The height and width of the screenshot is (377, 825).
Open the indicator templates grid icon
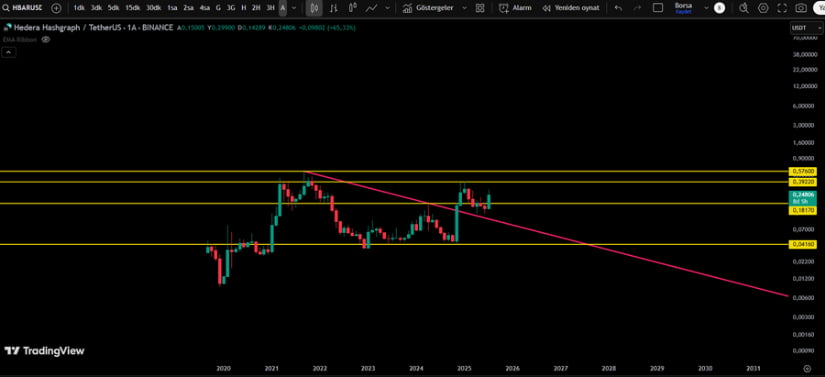pos(480,8)
